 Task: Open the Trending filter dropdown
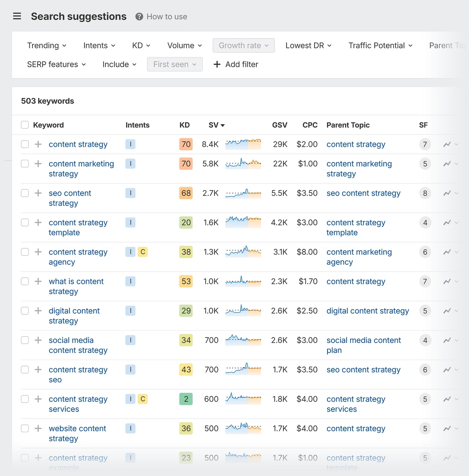(47, 45)
